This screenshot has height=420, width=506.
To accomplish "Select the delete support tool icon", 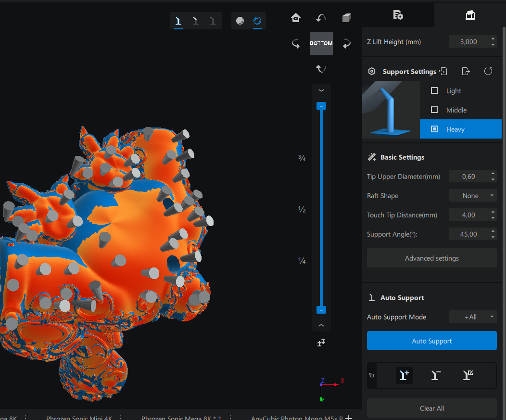I will coord(436,375).
